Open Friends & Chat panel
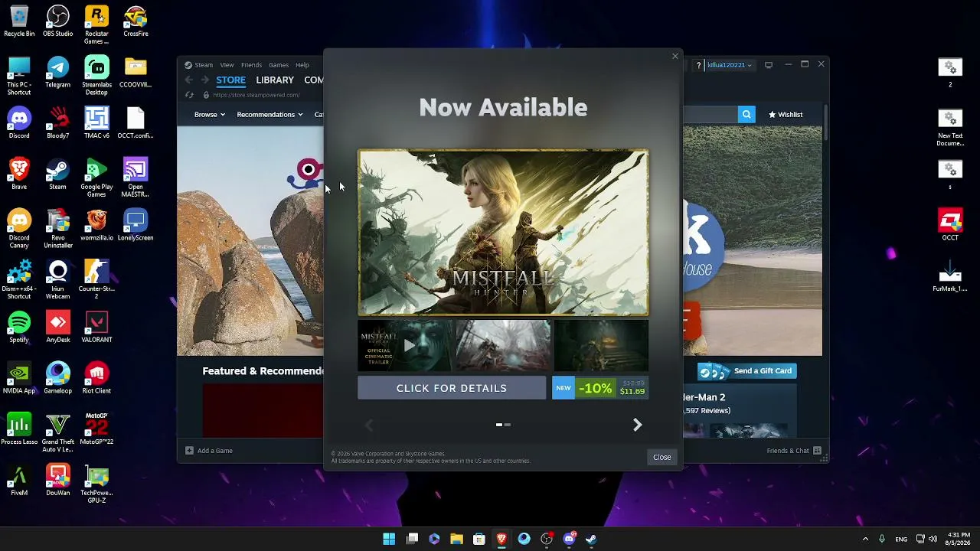The height and width of the screenshot is (551, 980). tap(794, 451)
